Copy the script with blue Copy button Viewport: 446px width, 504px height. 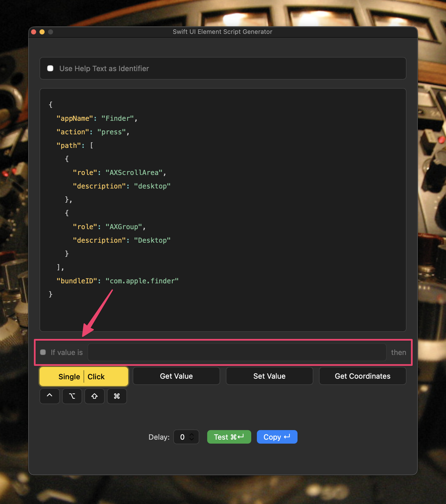(x=277, y=437)
